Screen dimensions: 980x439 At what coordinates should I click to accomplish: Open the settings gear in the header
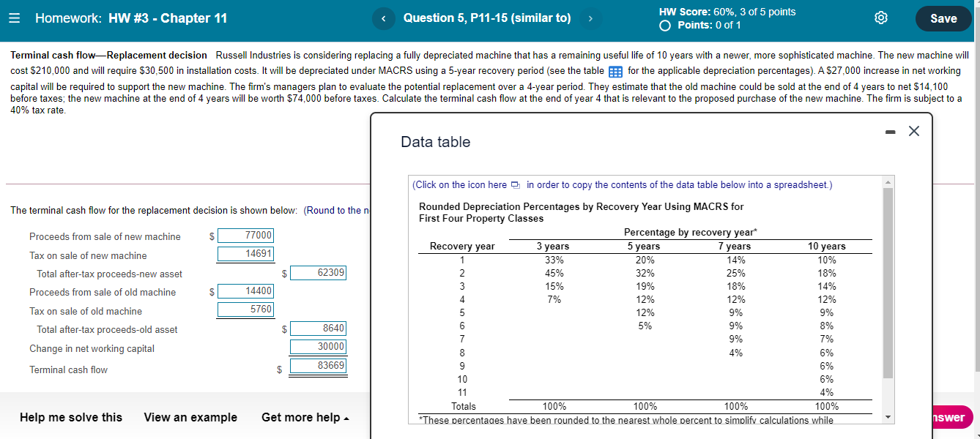pyautogui.click(x=880, y=18)
